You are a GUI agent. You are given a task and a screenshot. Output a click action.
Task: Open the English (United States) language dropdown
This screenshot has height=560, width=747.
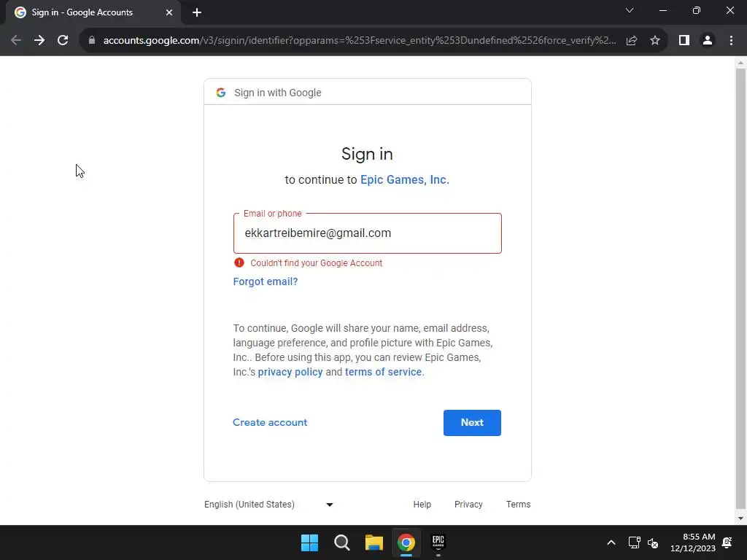(x=268, y=505)
